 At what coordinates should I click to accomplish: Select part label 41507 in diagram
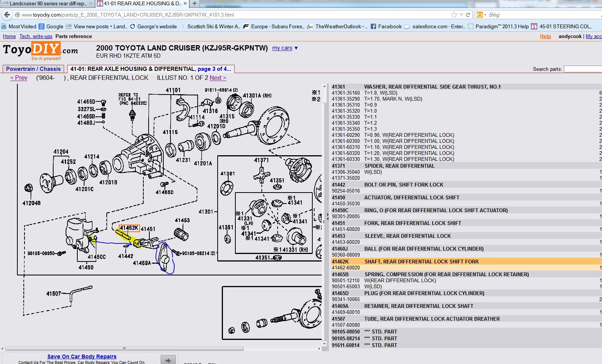pyautogui.click(x=54, y=294)
